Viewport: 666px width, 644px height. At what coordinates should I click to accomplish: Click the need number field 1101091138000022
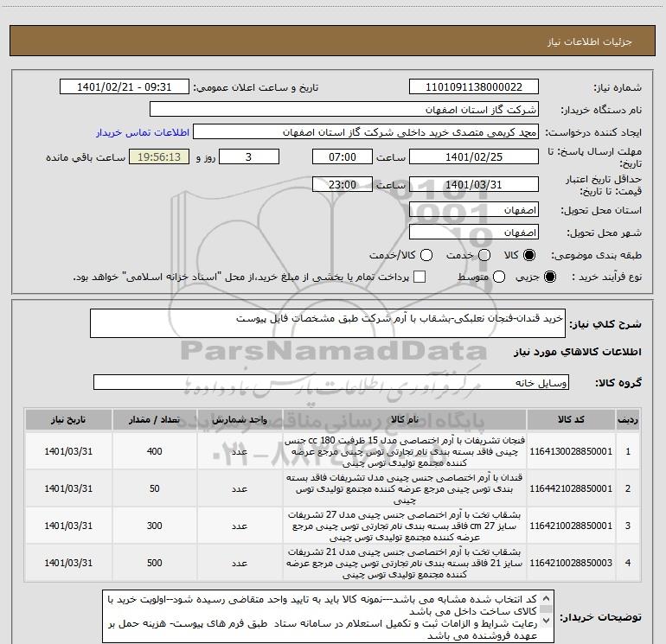[474, 87]
